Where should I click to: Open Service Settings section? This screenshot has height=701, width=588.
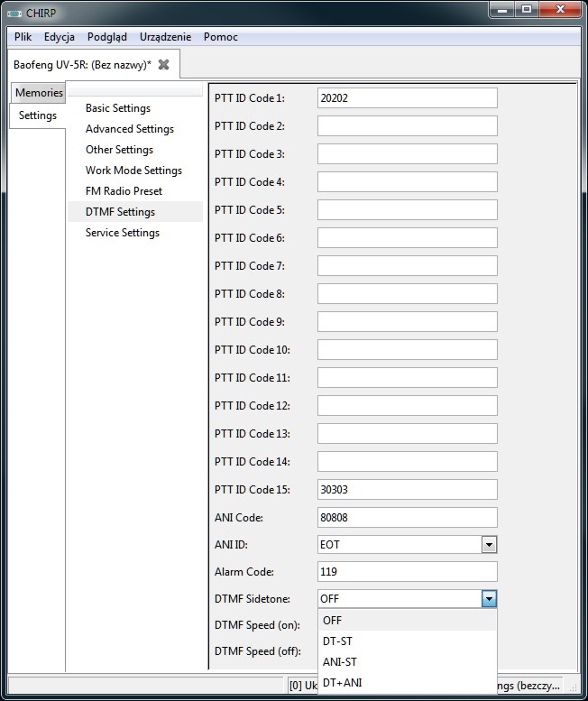click(x=123, y=233)
